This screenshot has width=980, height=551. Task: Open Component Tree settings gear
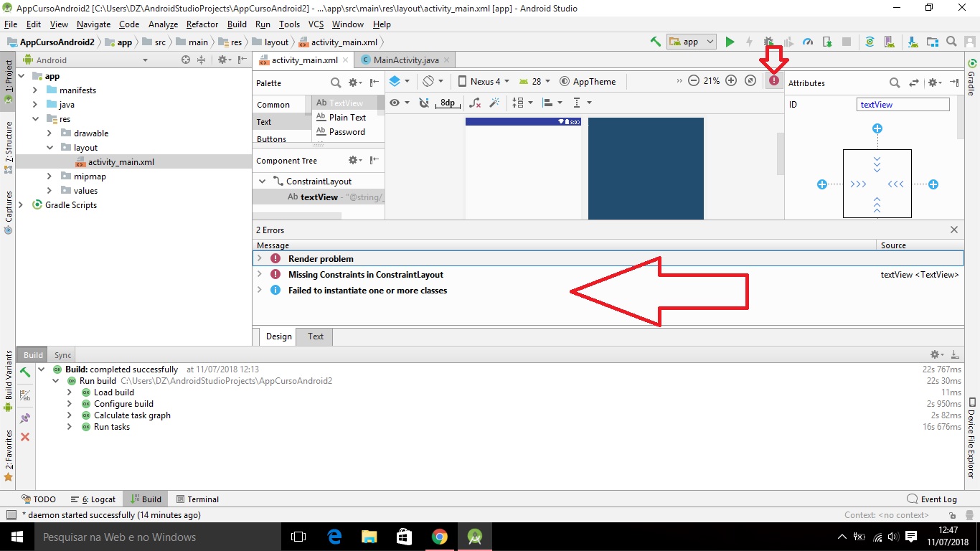(x=354, y=161)
